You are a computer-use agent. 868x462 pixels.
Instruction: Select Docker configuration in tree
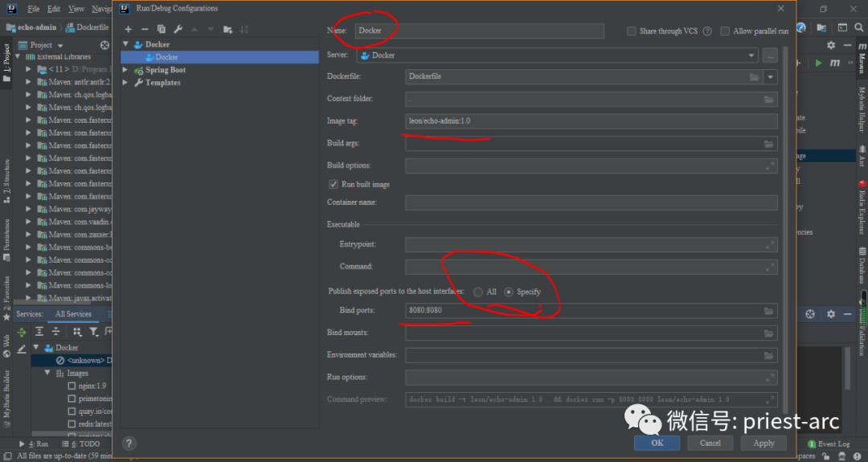pyautogui.click(x=219, y=57)
